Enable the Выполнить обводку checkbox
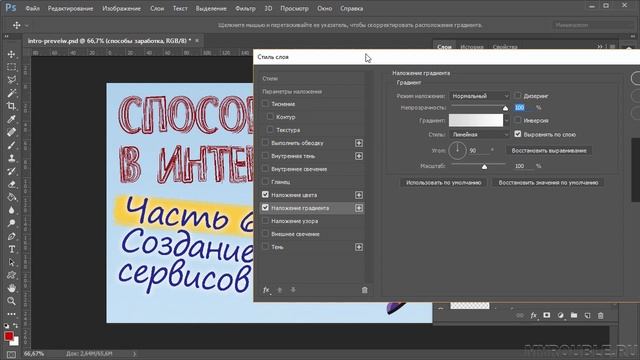The height and width of the screenshot is (360, 640). coord(265,143)
